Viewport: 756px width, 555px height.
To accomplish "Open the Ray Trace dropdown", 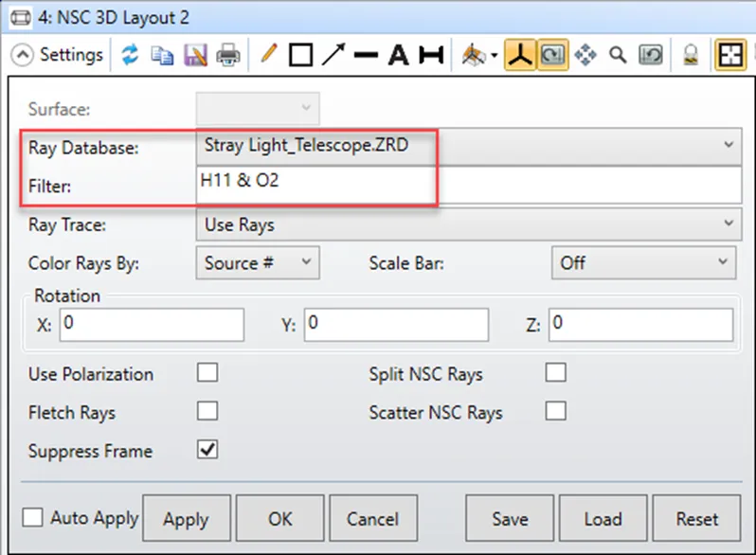I will pos(468,224).
